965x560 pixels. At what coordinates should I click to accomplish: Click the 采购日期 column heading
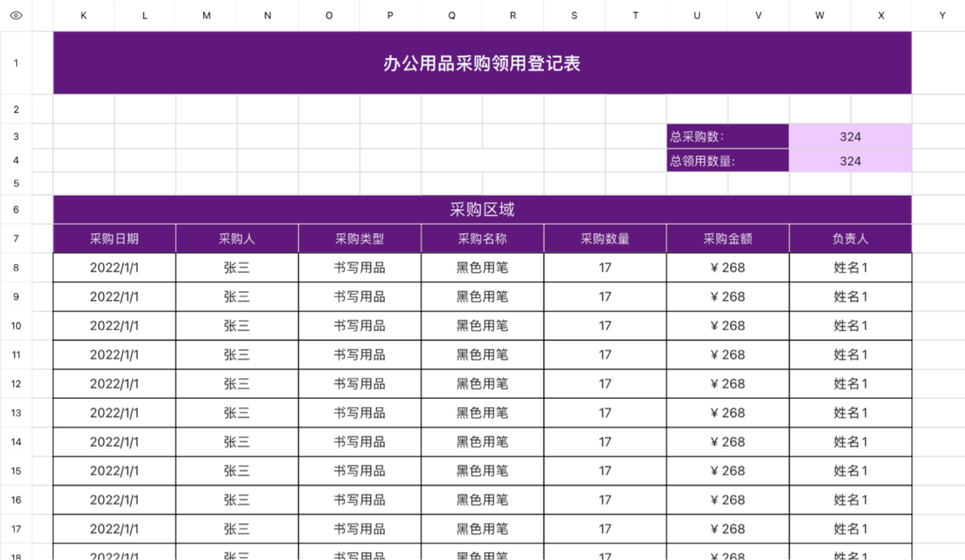click(114, 238)
